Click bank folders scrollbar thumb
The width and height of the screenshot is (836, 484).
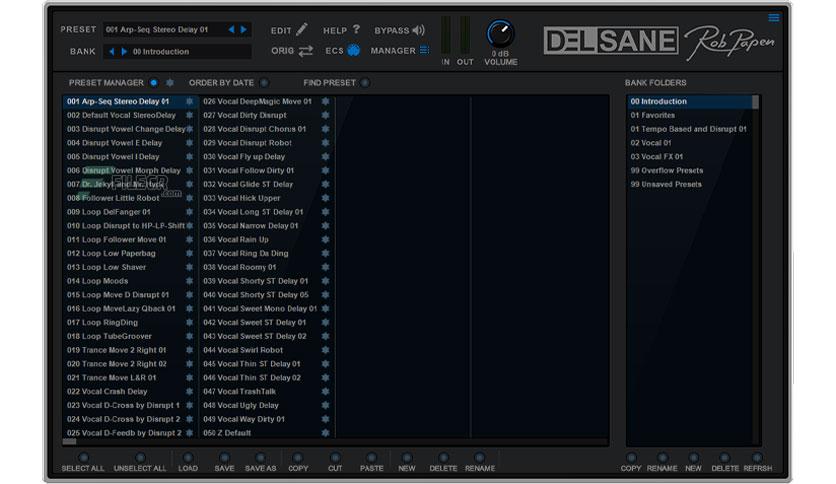tap(755, 102)
